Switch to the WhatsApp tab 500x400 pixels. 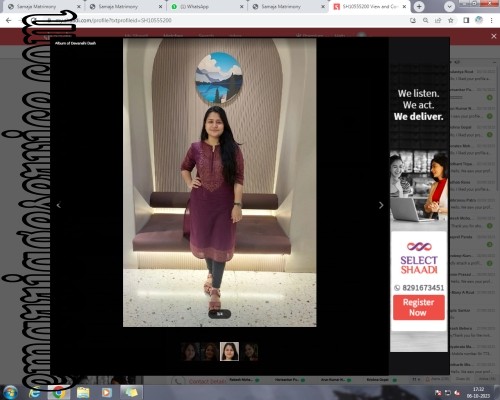pos(207,6)
